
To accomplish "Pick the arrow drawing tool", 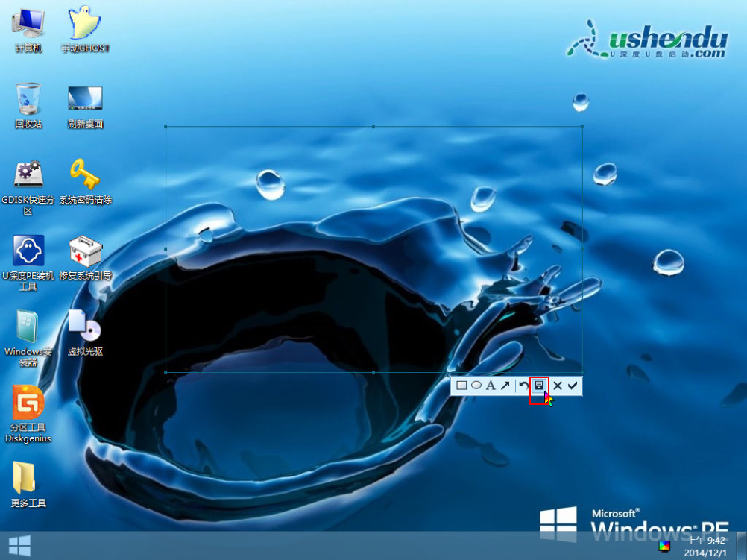I will coord(505,386).
